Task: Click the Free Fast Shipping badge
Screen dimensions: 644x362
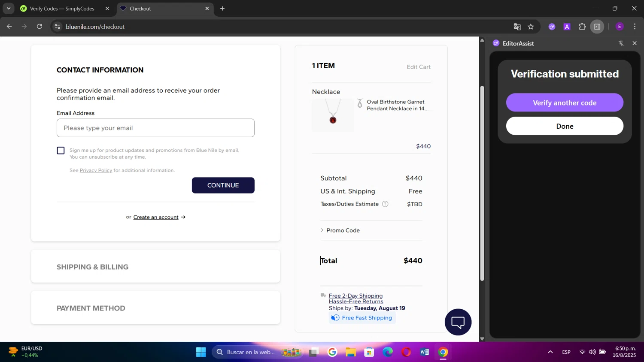Action: [362, 318]
